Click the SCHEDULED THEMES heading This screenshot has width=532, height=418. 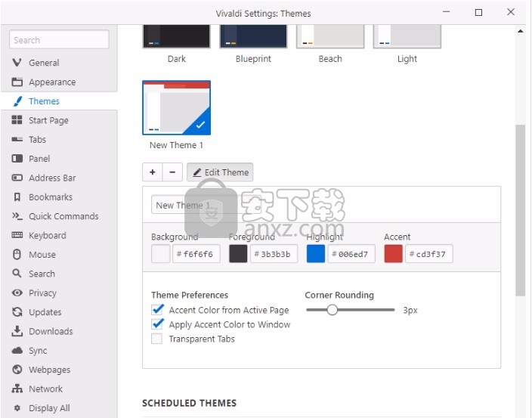click(x=190, y=403)
